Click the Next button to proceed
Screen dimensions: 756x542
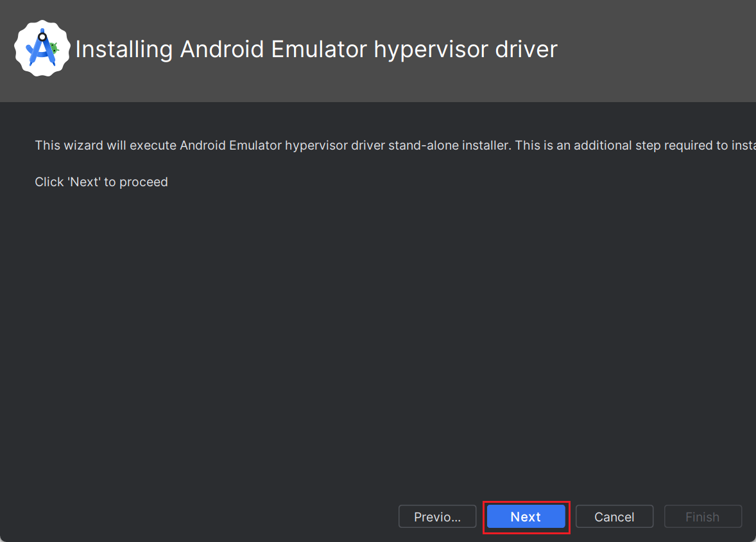click(526, 516)
